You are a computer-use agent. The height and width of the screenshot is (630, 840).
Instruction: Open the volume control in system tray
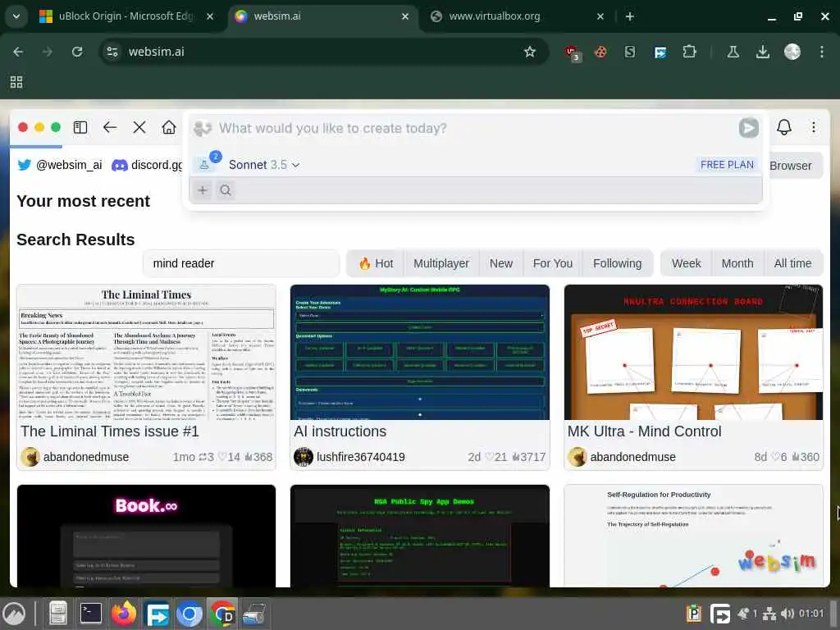pyautogui.click(x=787, y=614)
